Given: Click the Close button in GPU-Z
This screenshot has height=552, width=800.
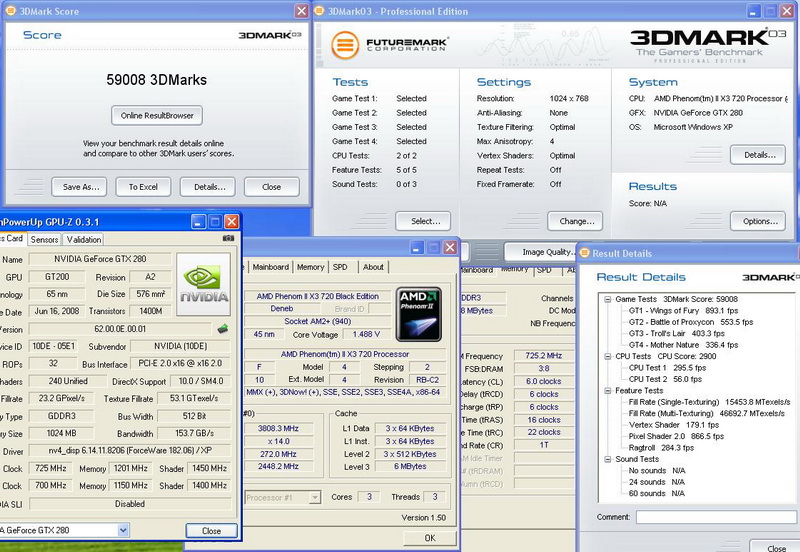Looking at the screenshot, I should point(211,531).
